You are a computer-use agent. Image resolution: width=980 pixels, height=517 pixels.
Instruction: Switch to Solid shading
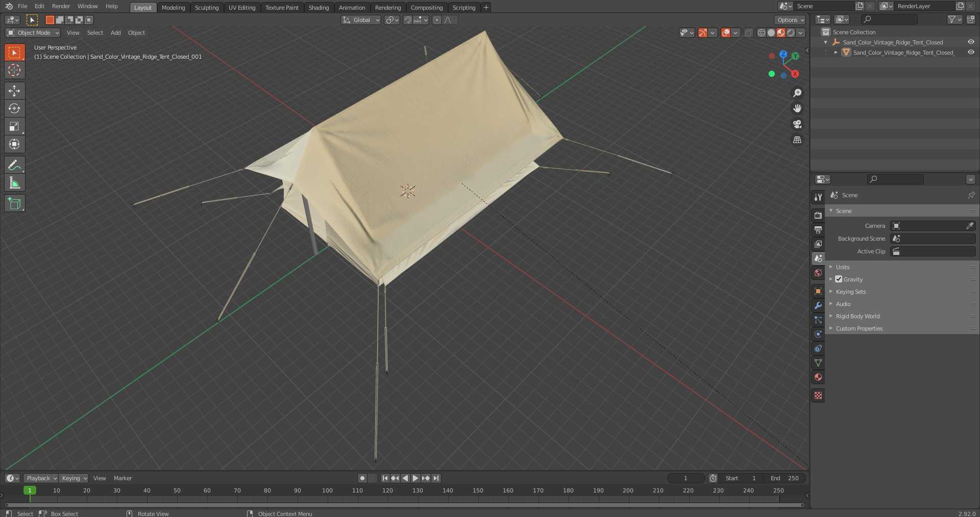[x=771, y=33]
